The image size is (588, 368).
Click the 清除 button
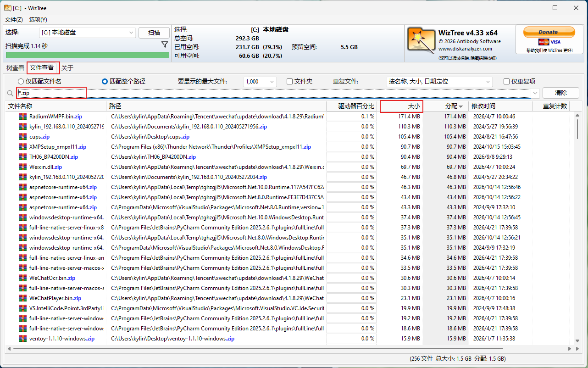561,93
